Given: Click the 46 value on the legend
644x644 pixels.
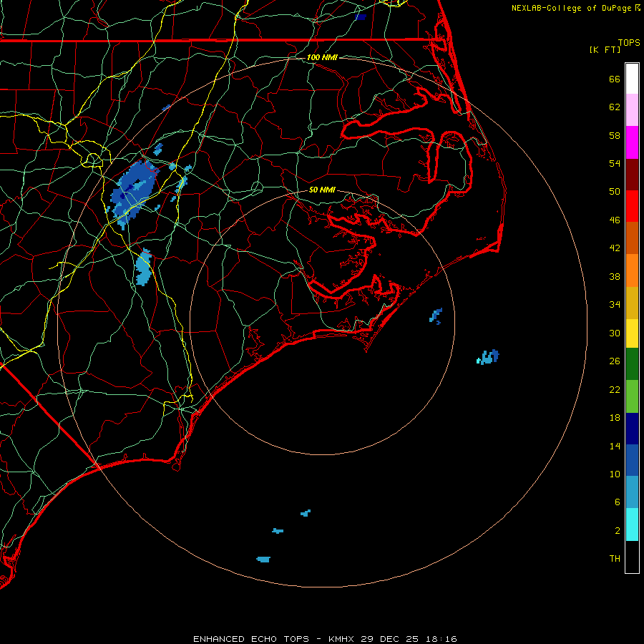Looking at the screenshot, I should [615, 220].
